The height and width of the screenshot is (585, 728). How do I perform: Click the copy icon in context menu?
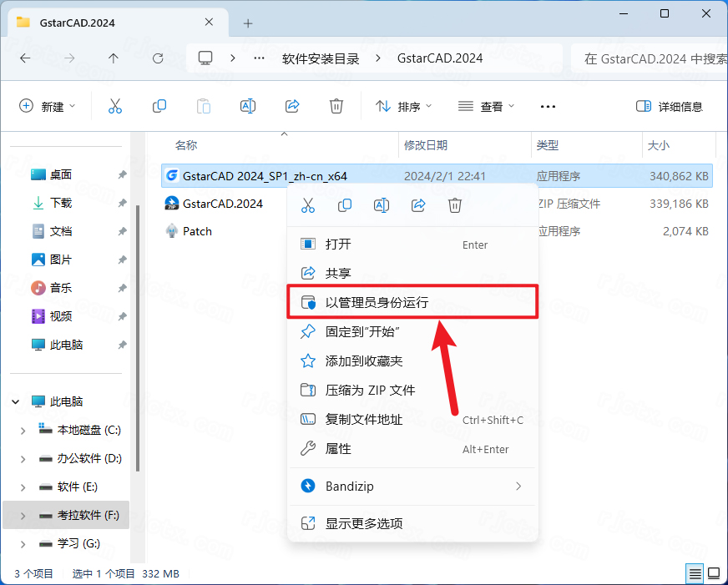click(345, 205)
